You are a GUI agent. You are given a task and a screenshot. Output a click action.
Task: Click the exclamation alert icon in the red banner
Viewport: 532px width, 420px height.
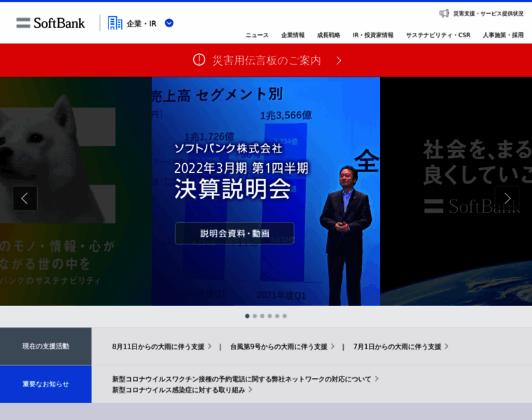[x=199, y=60]
